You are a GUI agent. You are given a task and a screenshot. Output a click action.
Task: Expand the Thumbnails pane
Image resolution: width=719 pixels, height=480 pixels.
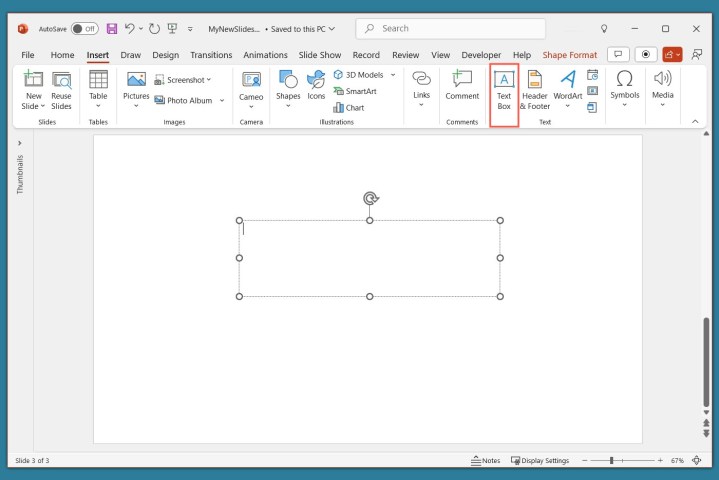[20, 143]
